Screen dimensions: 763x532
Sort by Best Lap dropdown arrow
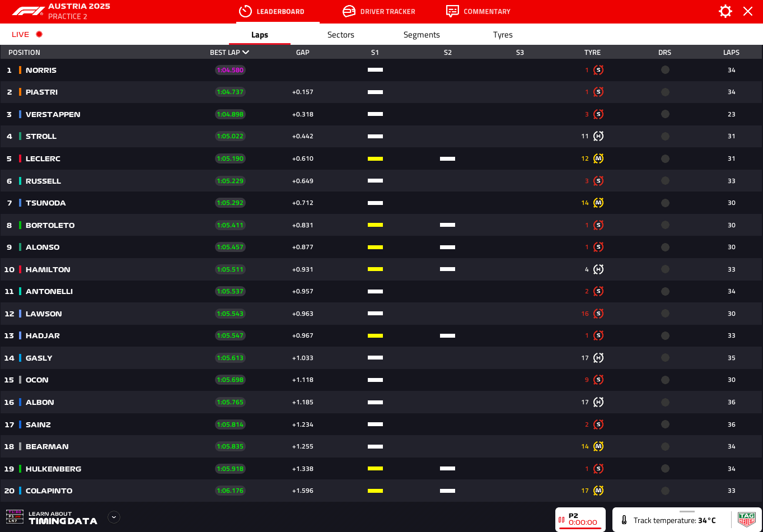pyautogui.click(x=246, y=52)
